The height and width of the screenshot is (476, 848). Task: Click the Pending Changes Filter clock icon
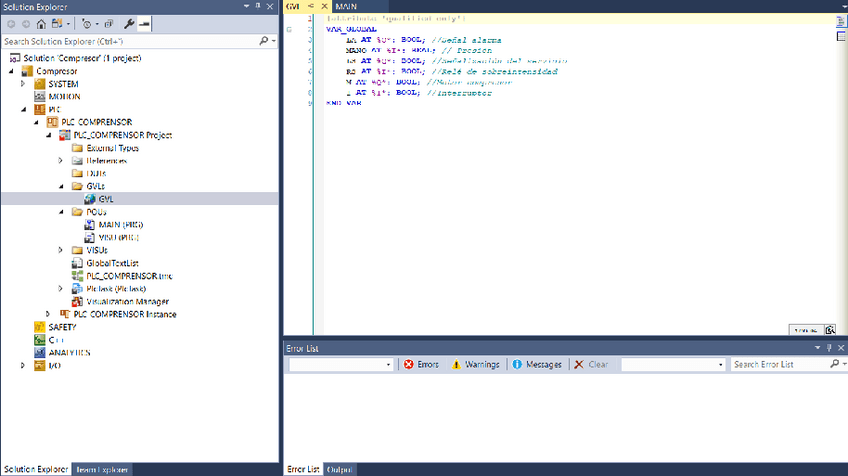click(x=86, y=22)
